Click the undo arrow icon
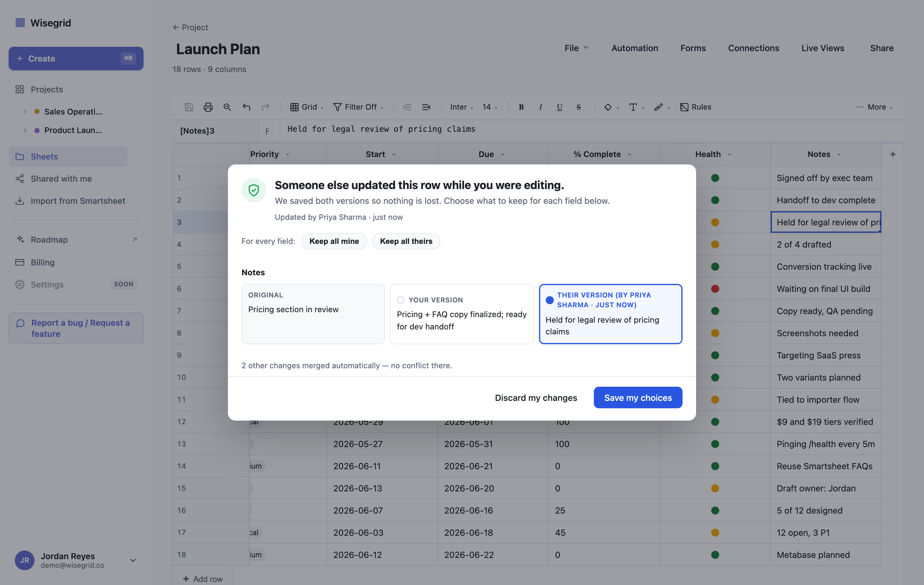 (246, 107)
